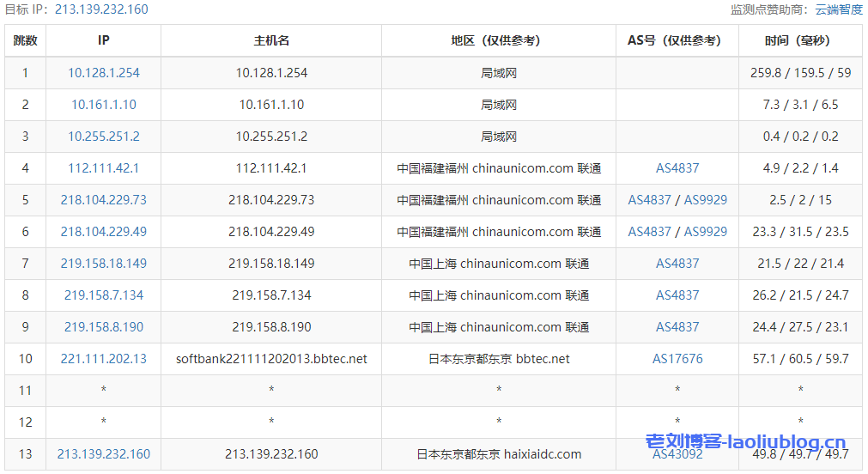Click AS9929 link in hop 5 row
Screen dimensions: 868x474
tap(705, 200)
